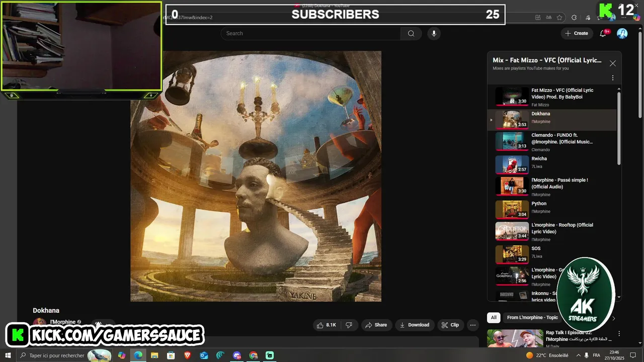The image size is (644, 362).
Task: Open the l'Morphine channel name link
Action: tap(63, 322)
